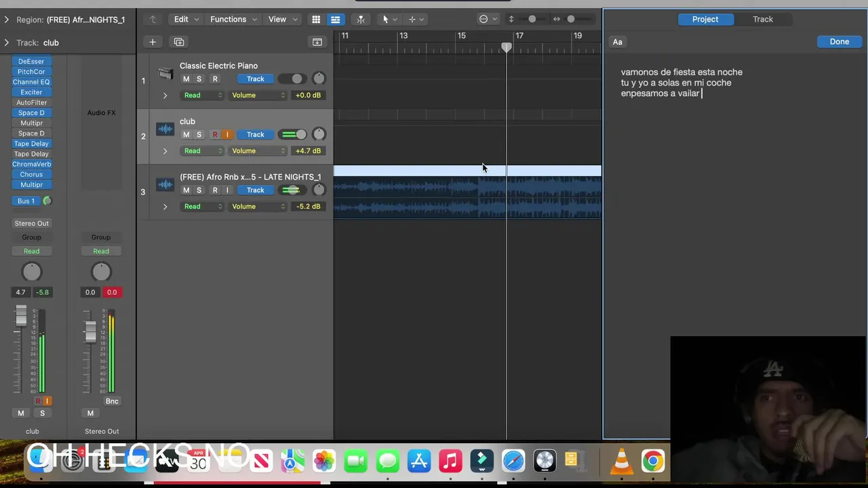Open Read automation mode dropdown on club track
Screen dimensions: 868x488
[x=201, y=150]
